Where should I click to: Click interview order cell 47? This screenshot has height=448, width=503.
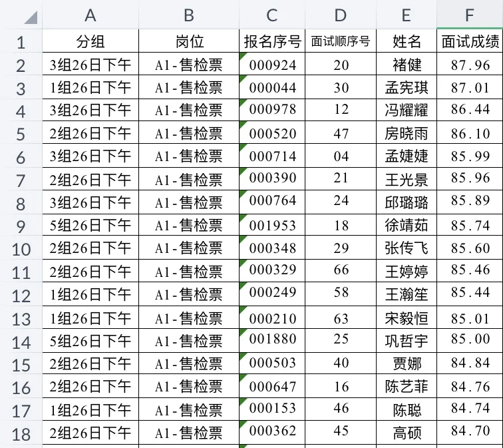coord(341,132)
